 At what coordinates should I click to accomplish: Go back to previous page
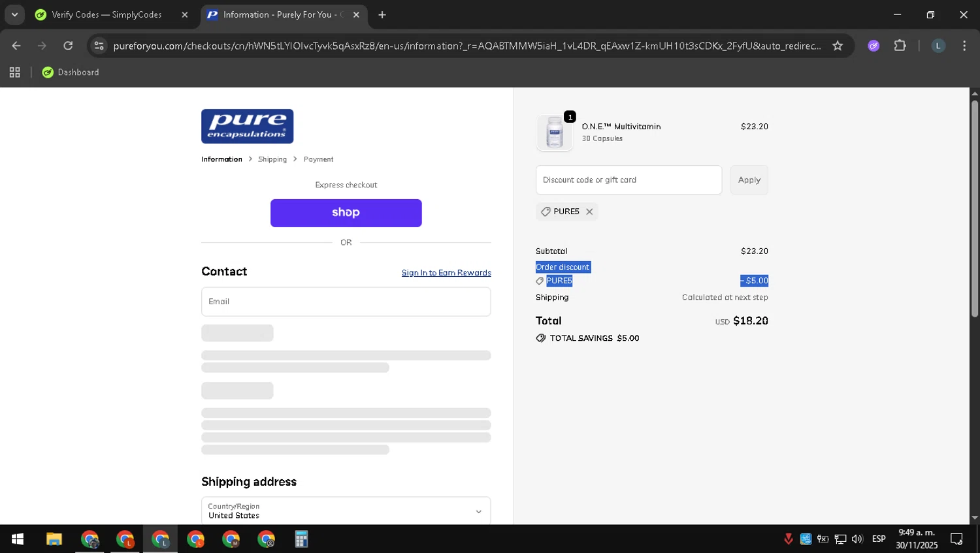16,46
